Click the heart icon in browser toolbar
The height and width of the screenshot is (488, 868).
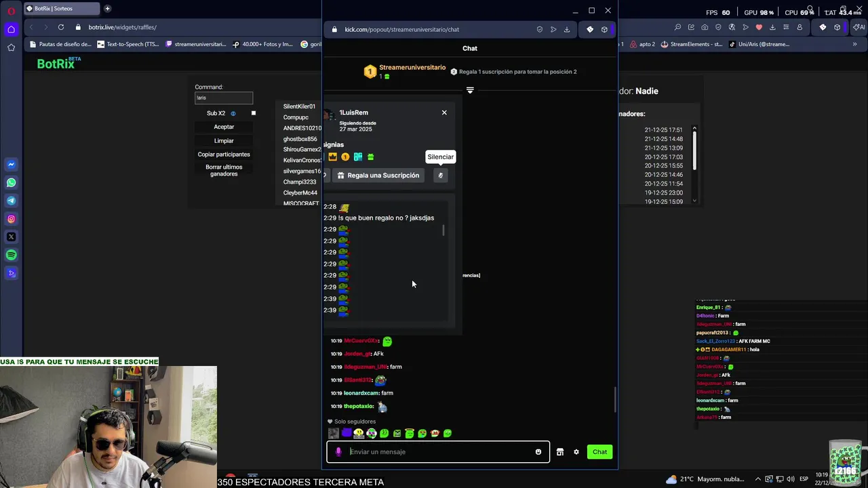(759, 27)
